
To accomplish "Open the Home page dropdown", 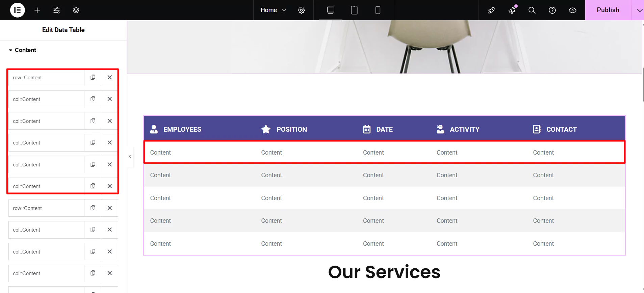I will coord(273,10).
